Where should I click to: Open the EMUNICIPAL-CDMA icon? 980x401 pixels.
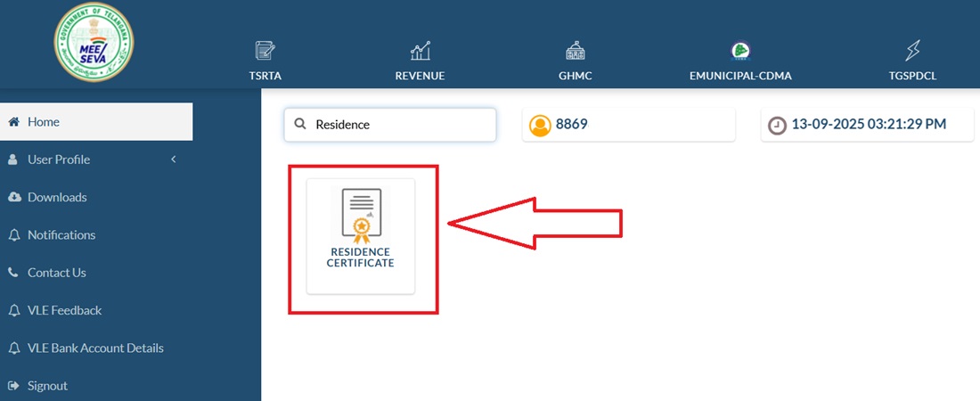coord(739,51)
